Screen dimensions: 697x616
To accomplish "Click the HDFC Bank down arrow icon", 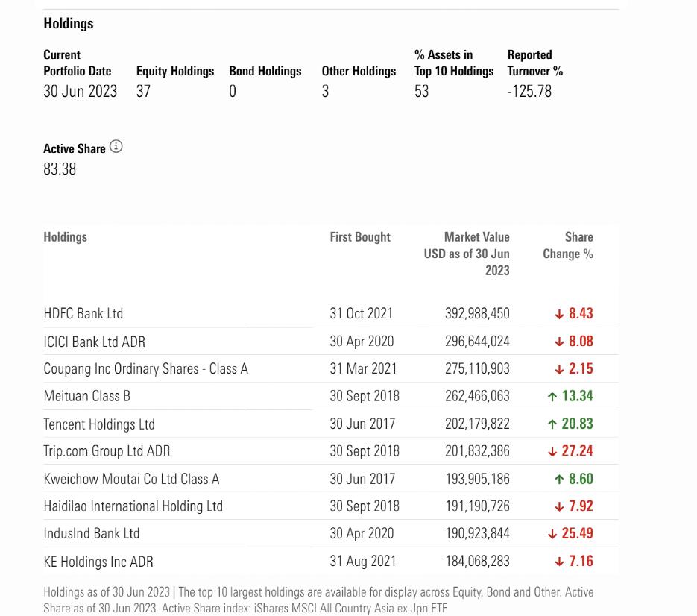I will tap(559, 315).
